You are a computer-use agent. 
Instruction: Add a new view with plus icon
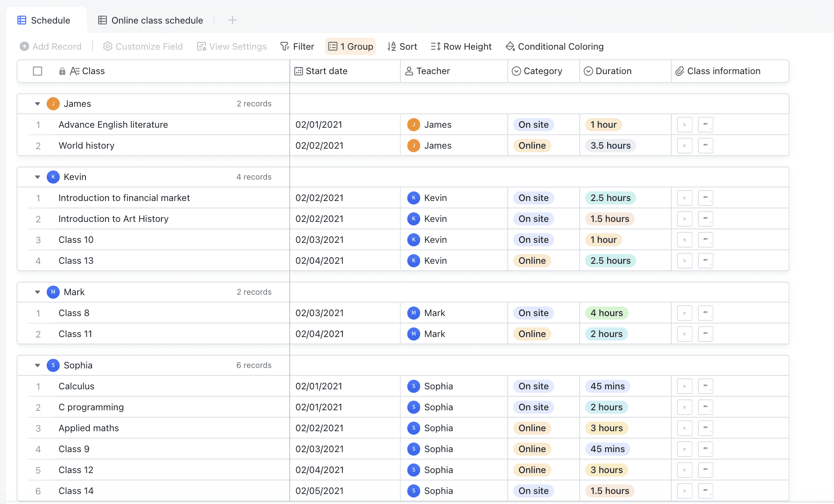[x=232, y=20]
